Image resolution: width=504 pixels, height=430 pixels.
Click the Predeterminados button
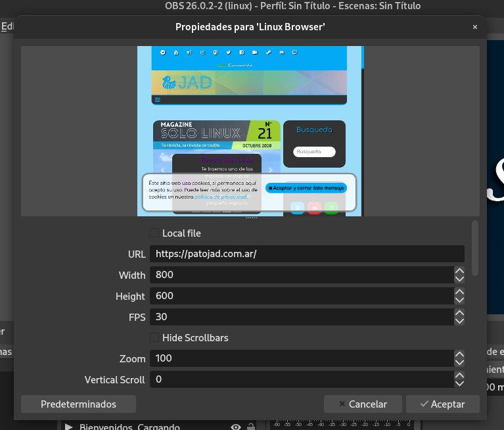coord(78,404)
